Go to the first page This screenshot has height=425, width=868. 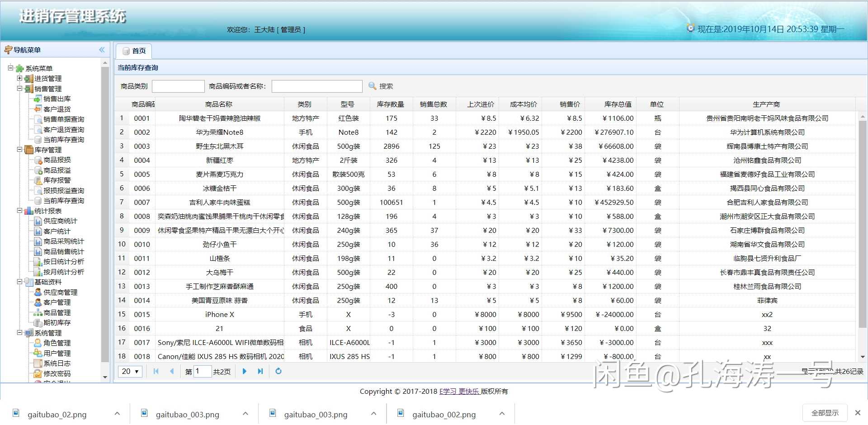(x=156, y=371)
